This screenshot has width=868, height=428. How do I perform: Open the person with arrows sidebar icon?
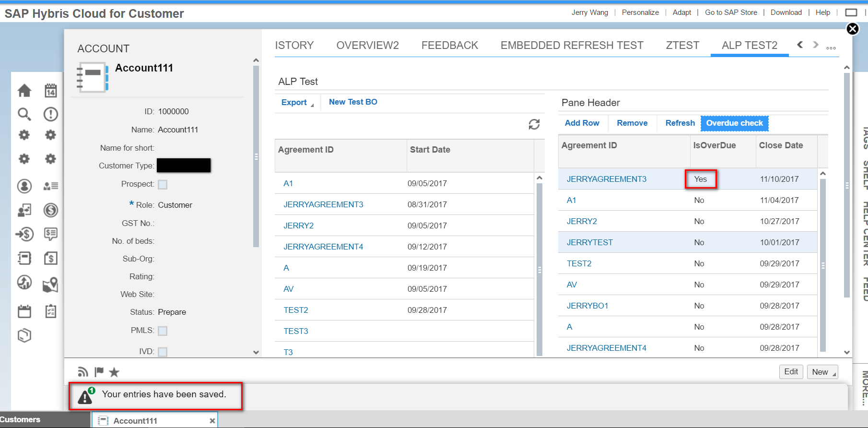24,210
